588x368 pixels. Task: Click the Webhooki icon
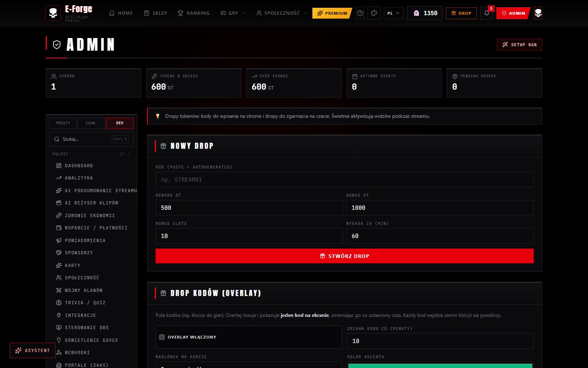[59, 352]
